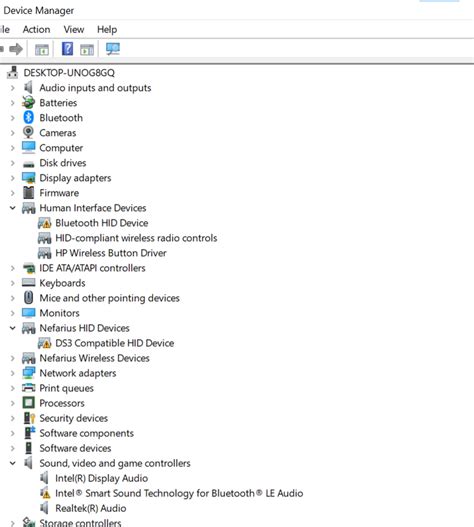Click the Display adapters icon
Viewport: 474px width, 527px height.
pyautogui.click(x=28, y=178)
